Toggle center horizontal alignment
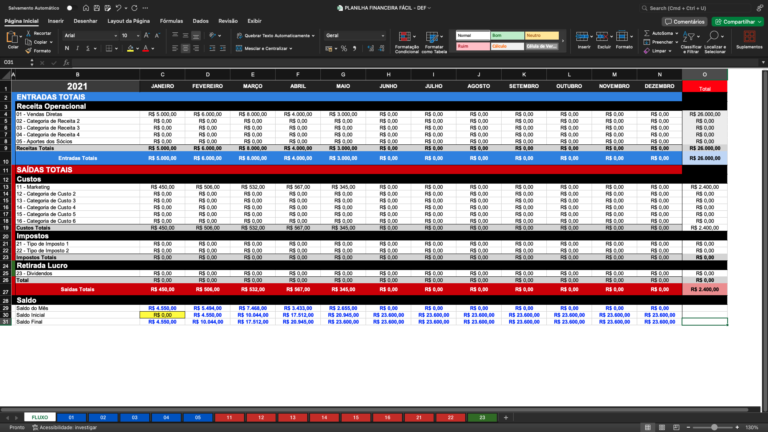The height and width of the screenshot is (432, 768). [x=185, y=48]
